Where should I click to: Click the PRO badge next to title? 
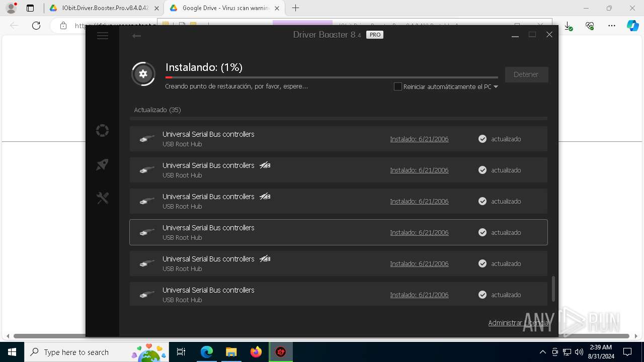tap(375, 35)
